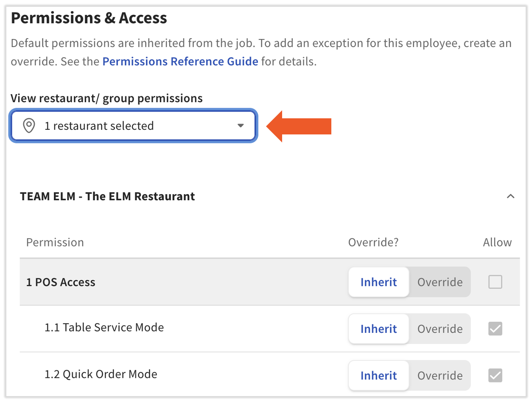Click the Permission column header

[x=55, y=242]
